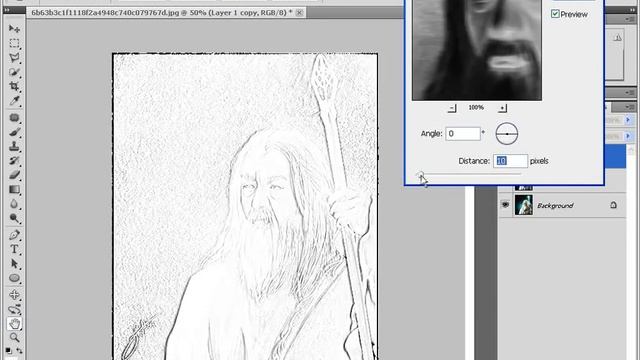
Task: Swap foreground and background colors
Action: point(19,350)
